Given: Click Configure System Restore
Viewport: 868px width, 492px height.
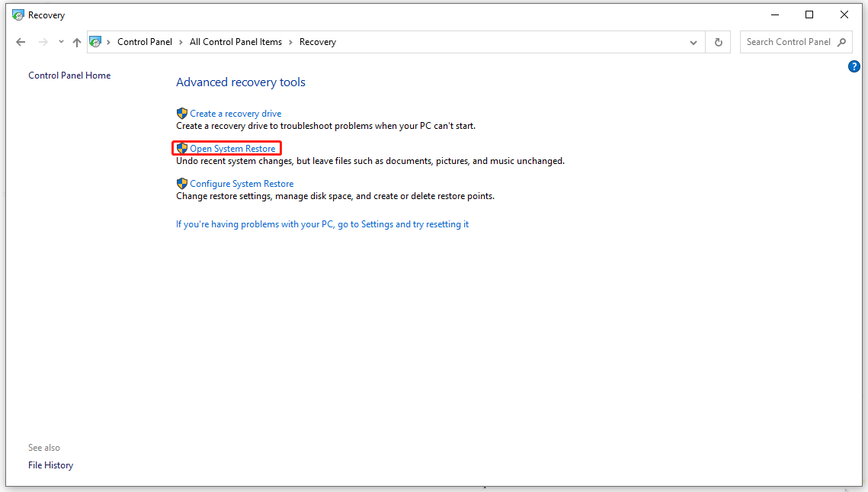Looking at the screenshot, I should [x=241, y=183].
